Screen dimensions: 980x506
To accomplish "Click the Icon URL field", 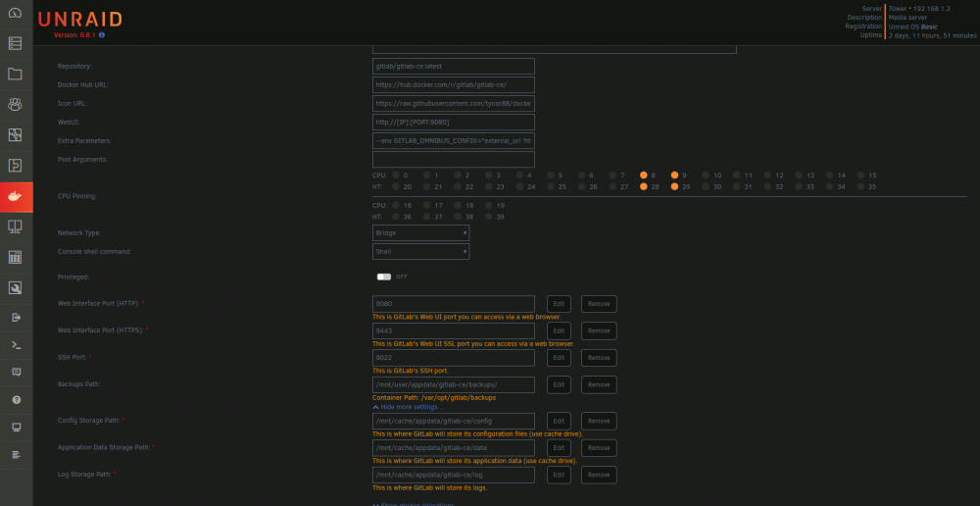I will click(454, 103).
